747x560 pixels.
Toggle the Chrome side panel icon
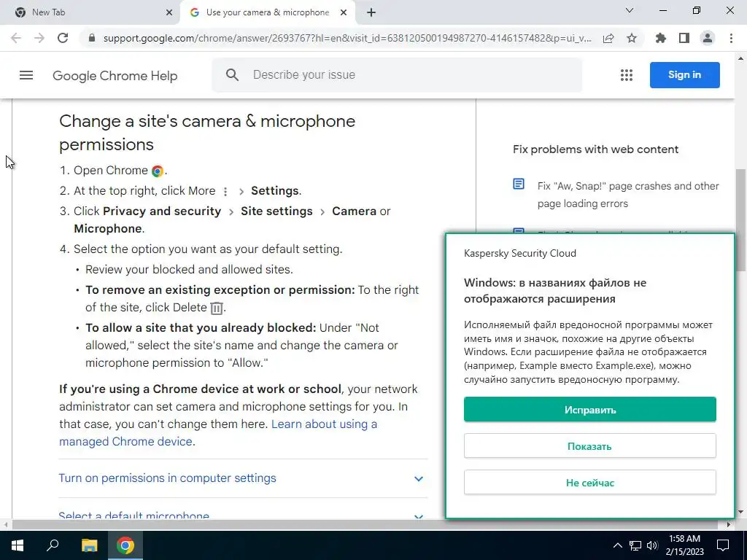coord(684,38)
